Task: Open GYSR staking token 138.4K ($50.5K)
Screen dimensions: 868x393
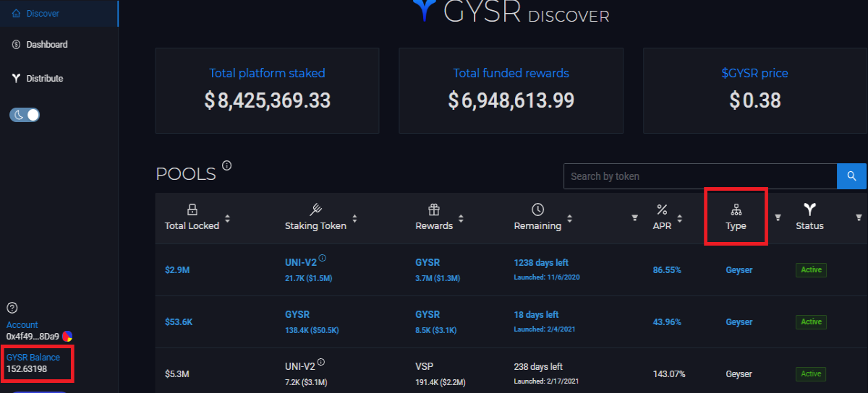Action: click(312, 322)
